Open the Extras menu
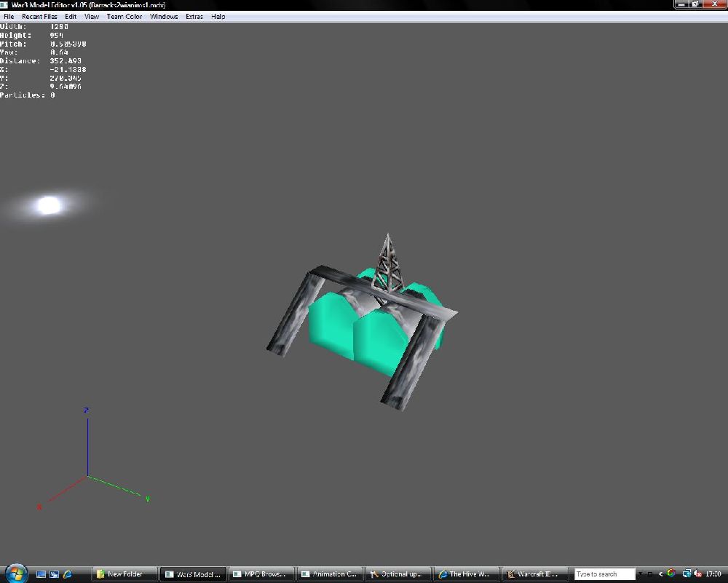Image resolution: width=728 pixels, height=583 pixels. click(194, 16)
